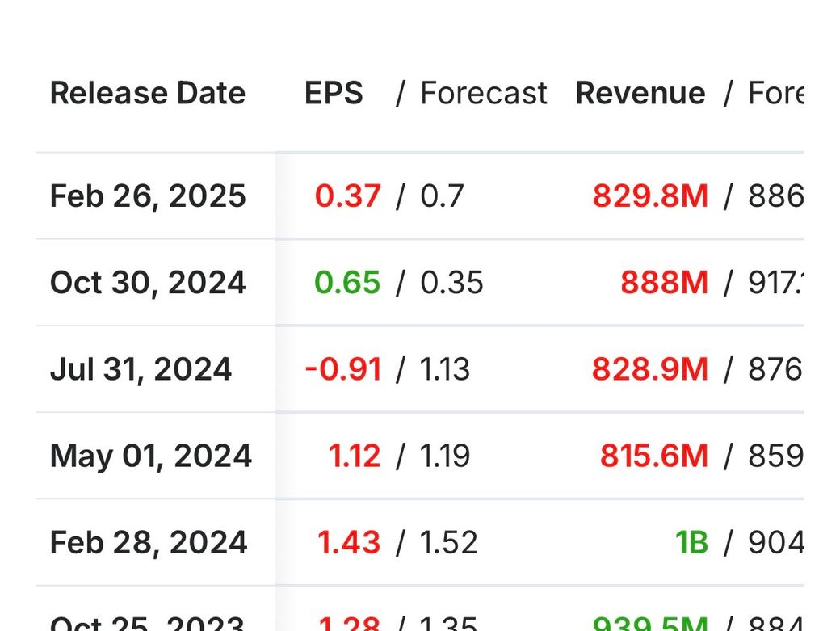The image size is (840, 631).
Task: Click the green 0.65 EPS value
Action: point(347,283)
